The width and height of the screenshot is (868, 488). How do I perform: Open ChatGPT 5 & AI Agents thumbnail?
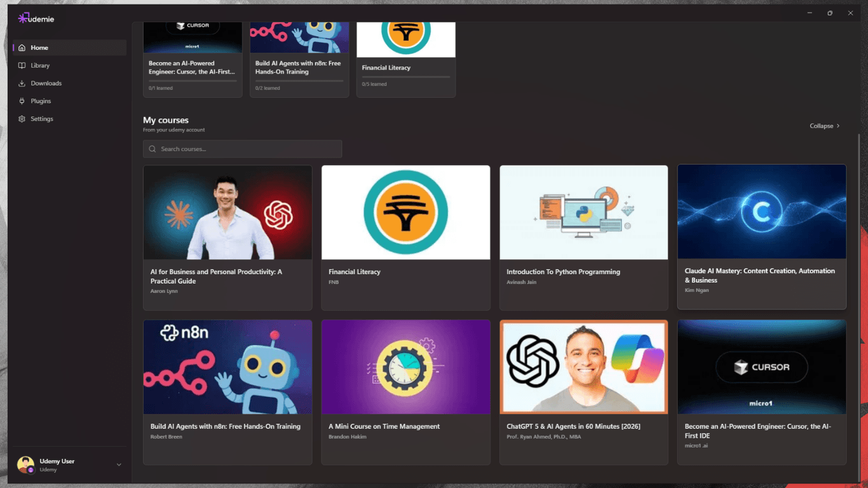click(583, 367)
